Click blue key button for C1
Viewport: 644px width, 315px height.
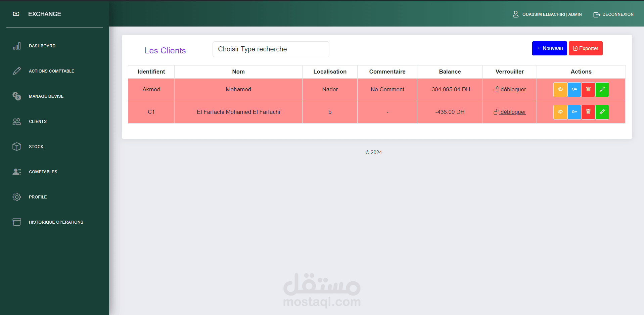click(x=574, y=112)
